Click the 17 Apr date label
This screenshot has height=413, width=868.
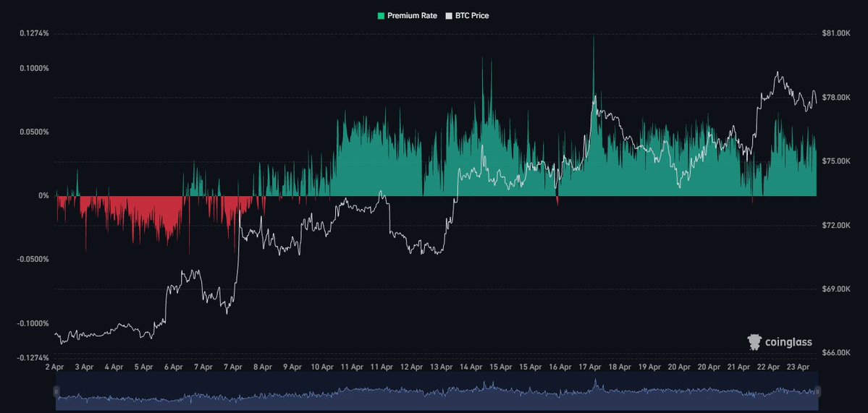[x=590, y=367]
